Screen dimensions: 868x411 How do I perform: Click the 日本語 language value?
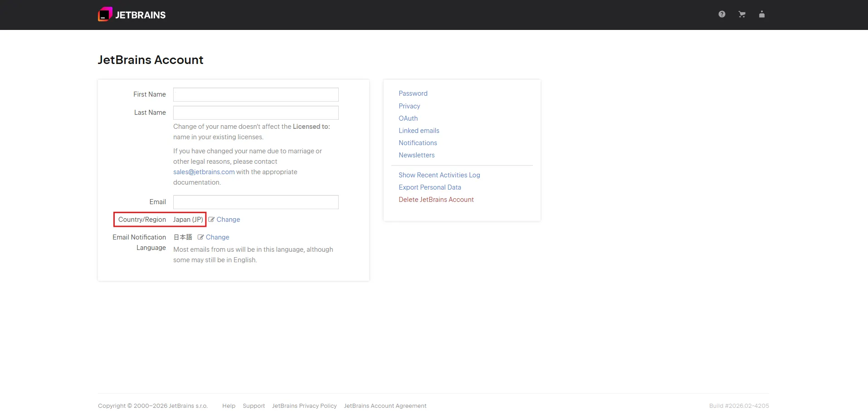183,237
